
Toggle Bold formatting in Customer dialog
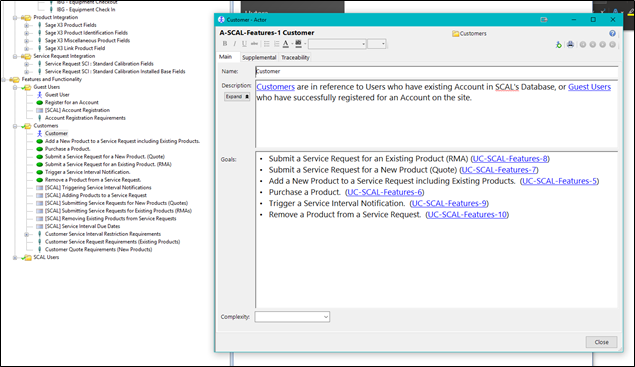tap(225, 44)
